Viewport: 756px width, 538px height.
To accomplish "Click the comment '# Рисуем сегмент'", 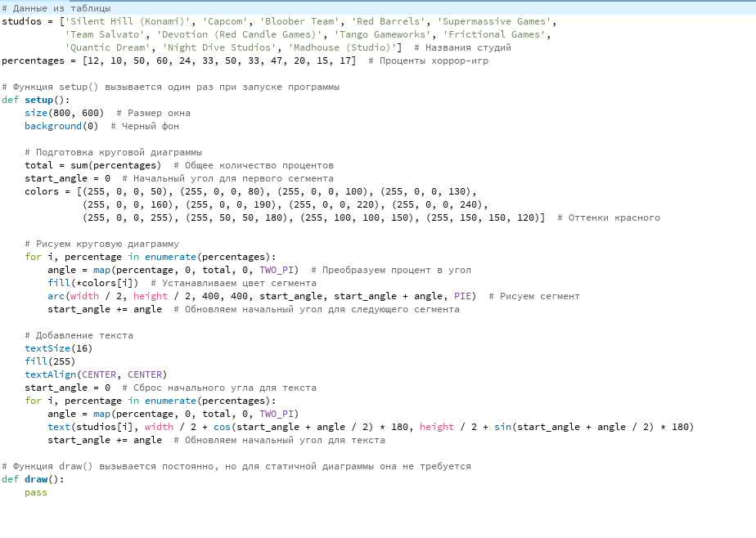I will (x=534, y=296).
